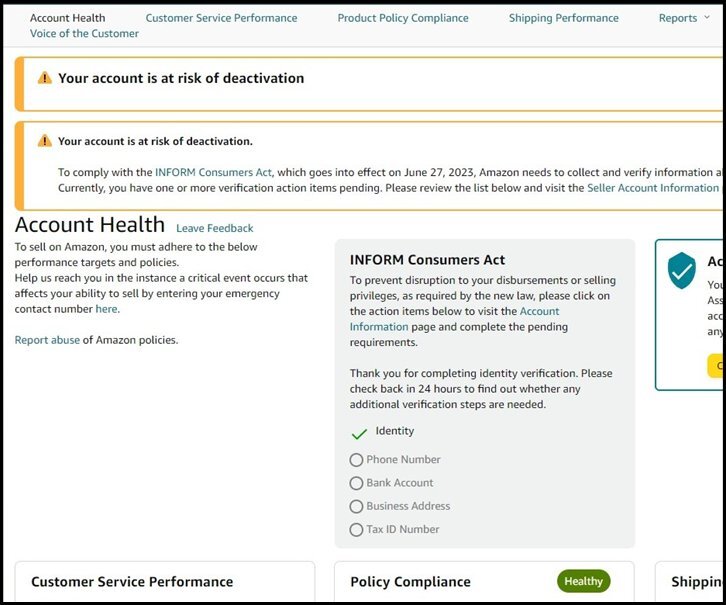Viewport: 726px width, 605px height.
Task: Open the Seller Account Information link
Action: click(653, 188)
